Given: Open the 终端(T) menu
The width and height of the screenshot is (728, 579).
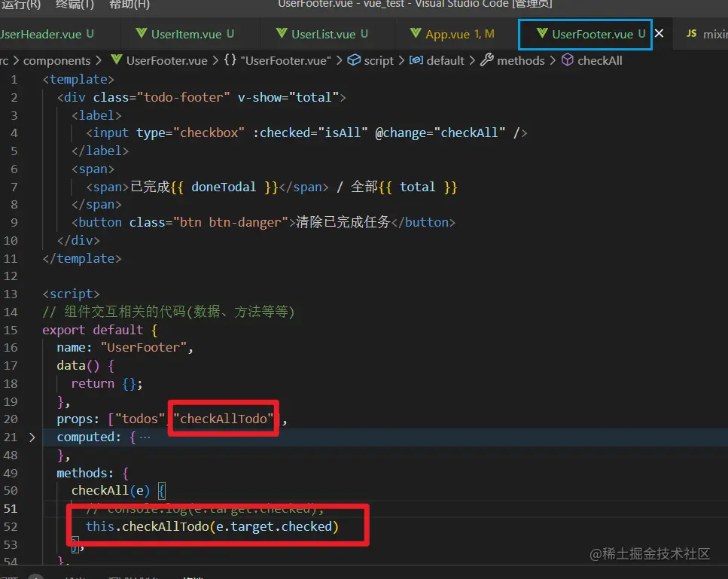Looking at the screenshot, I should [75, 5].
